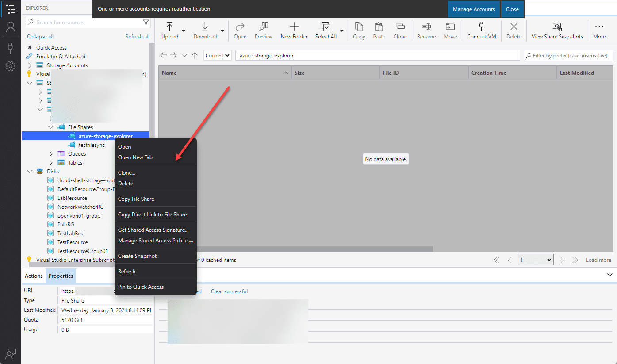Viewport: 617px width, 364px height.
Task: Click the Download toolbar button
Action: (205, 31)
